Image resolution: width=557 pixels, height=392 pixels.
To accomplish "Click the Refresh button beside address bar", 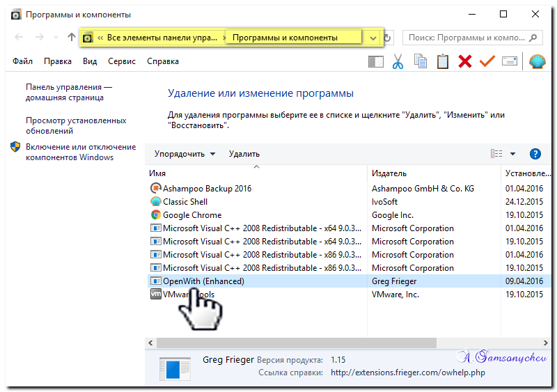I will 387,38.
